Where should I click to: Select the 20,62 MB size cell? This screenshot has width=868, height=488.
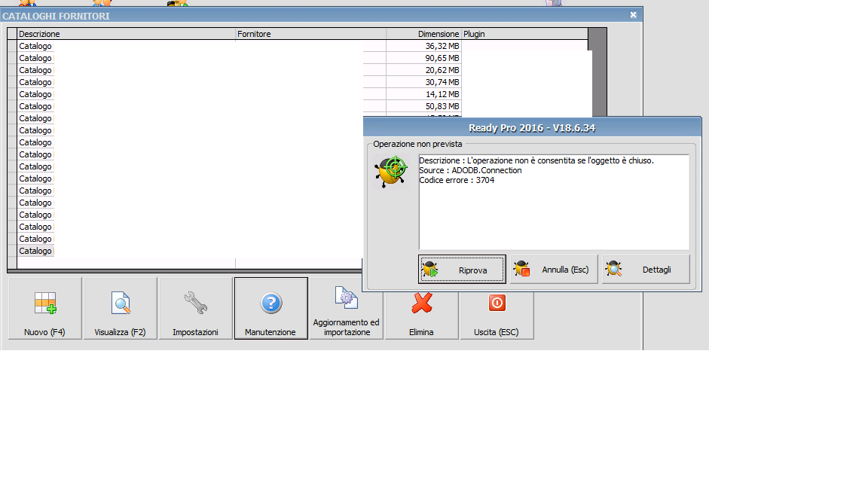423,70
